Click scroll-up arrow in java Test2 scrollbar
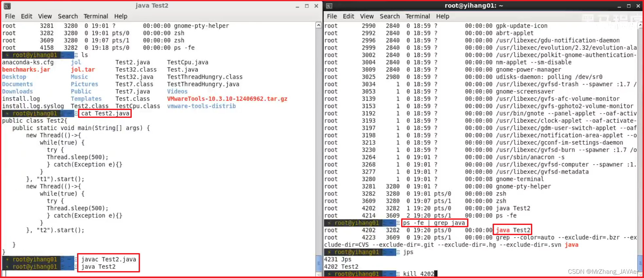 pyautogui.click(x=319, y=25)
